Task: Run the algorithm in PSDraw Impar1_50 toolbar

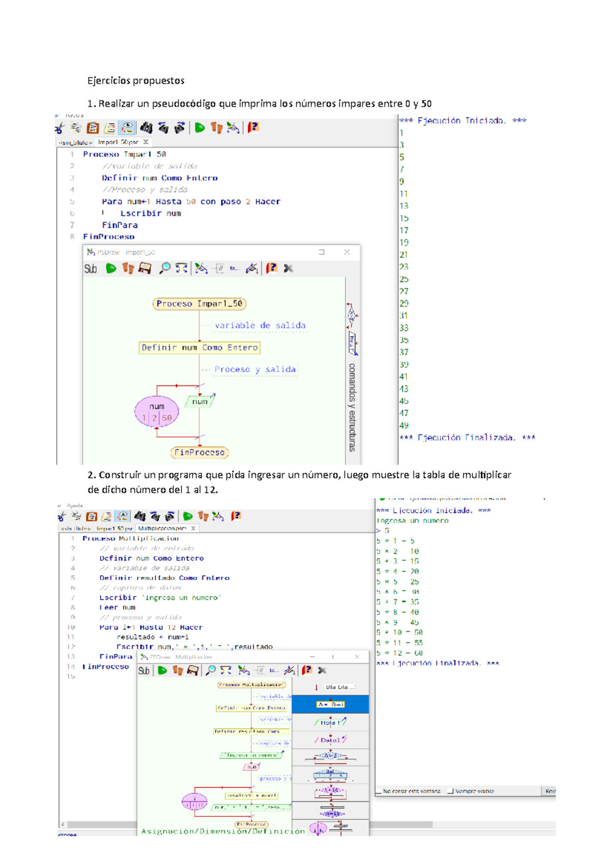Action: click(x=111, y=268)
